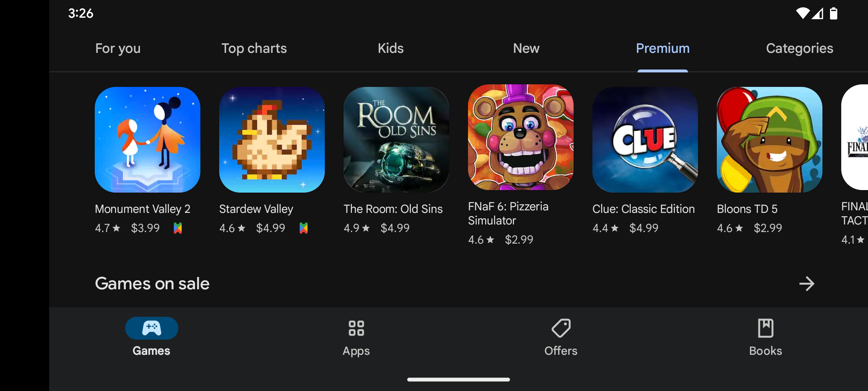The width and height of the screenshot is (868, 391).
Task: Expand the New section tab
Action: click(x=526, y=48)
